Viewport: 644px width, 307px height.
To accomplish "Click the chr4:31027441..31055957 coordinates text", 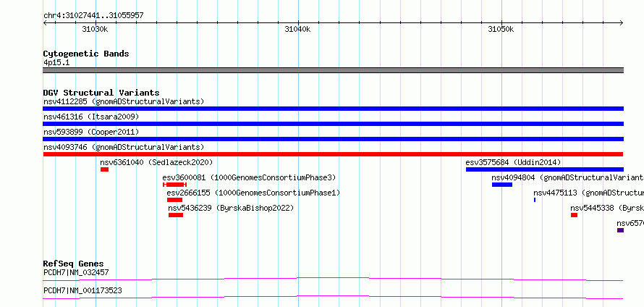I will click(93, 16).
